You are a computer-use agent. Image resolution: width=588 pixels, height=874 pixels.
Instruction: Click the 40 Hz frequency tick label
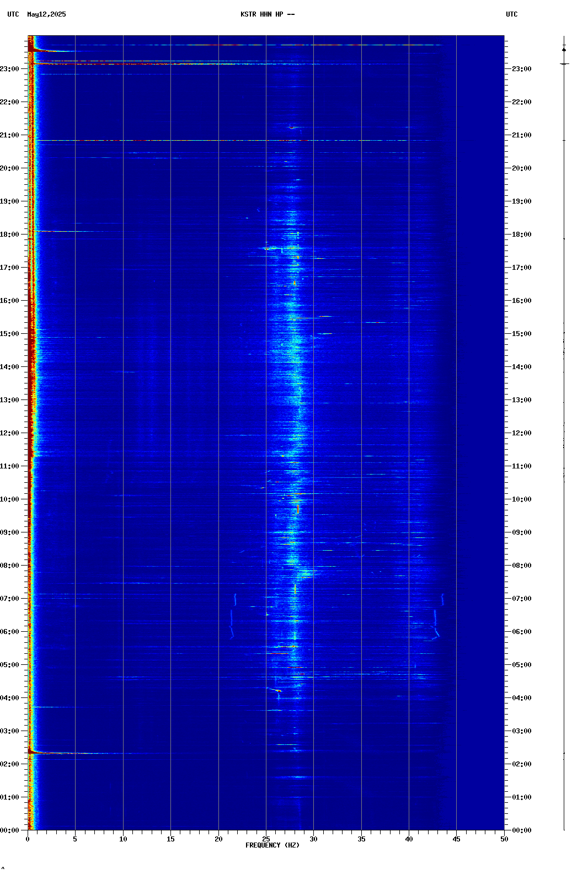coord(409,839)
